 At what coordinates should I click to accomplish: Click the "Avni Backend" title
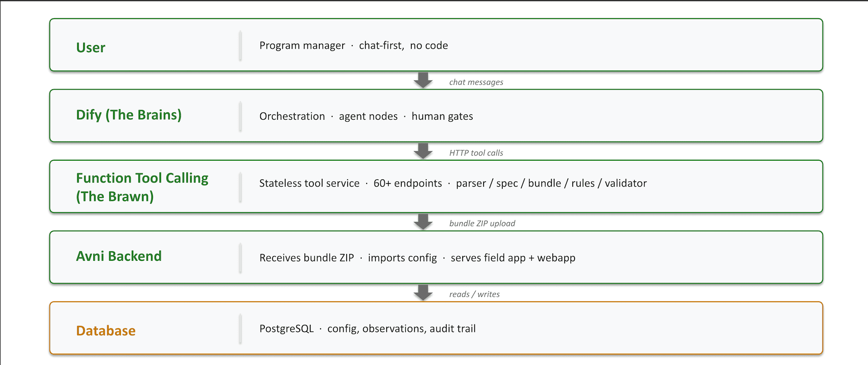[x=119, y=256]
